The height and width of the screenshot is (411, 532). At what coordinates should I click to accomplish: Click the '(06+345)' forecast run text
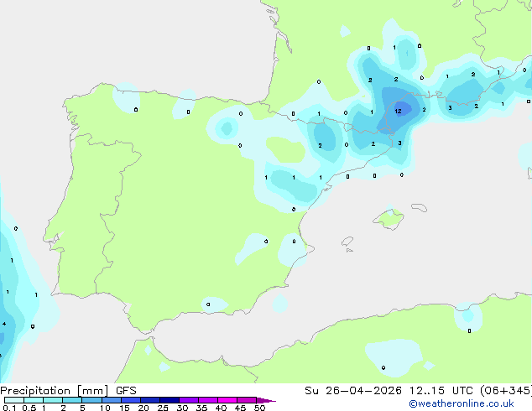[x=506, y=391]
